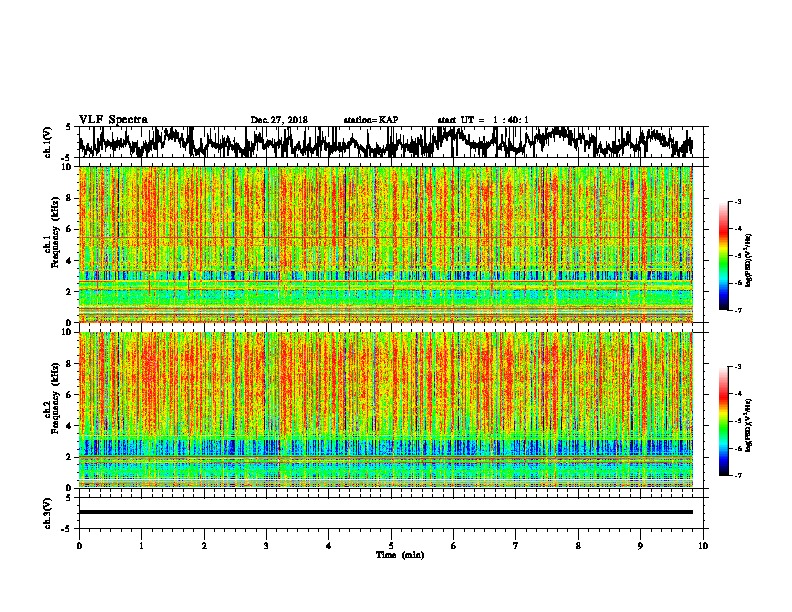Click the "4" tick on the time axis
Image resolution: width=792 pixels, height=612 pixels.
(329, 546)
